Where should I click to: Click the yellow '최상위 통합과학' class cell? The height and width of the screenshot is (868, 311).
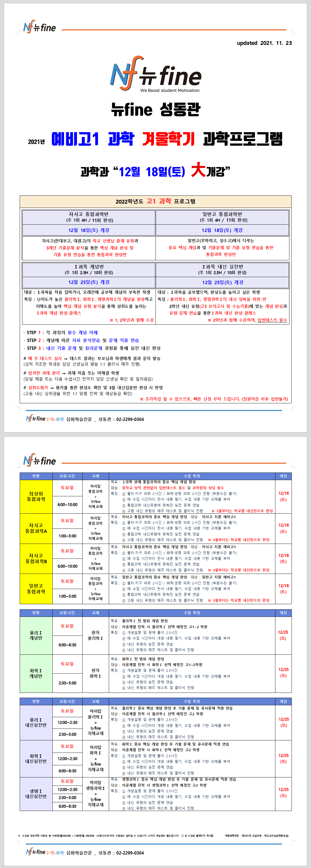[x=36, y=496]
